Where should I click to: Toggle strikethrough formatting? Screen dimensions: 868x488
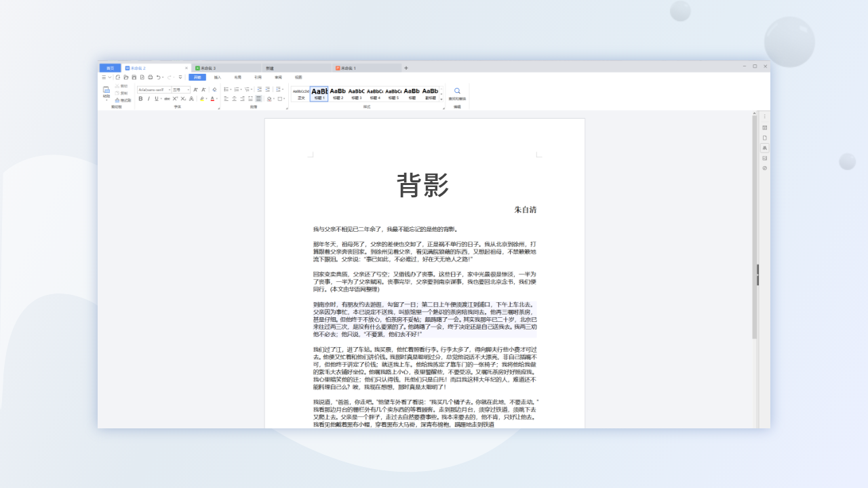[167, 98]
